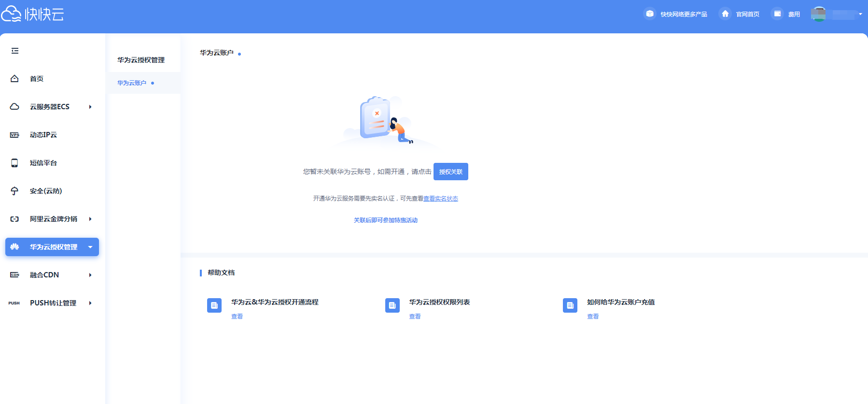The width and height of the screenshot is (868, 404).
Task: Click the 费用 wallet icon
Action: (777, 14)
